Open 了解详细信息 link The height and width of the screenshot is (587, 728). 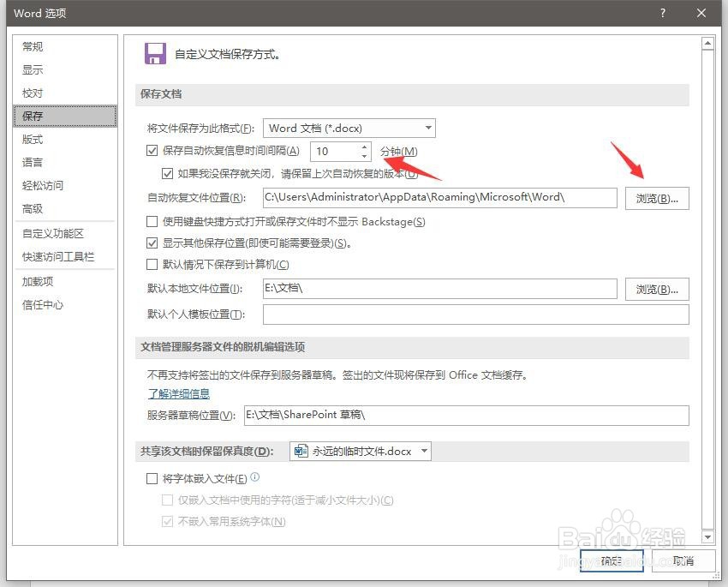pos(179,394)
